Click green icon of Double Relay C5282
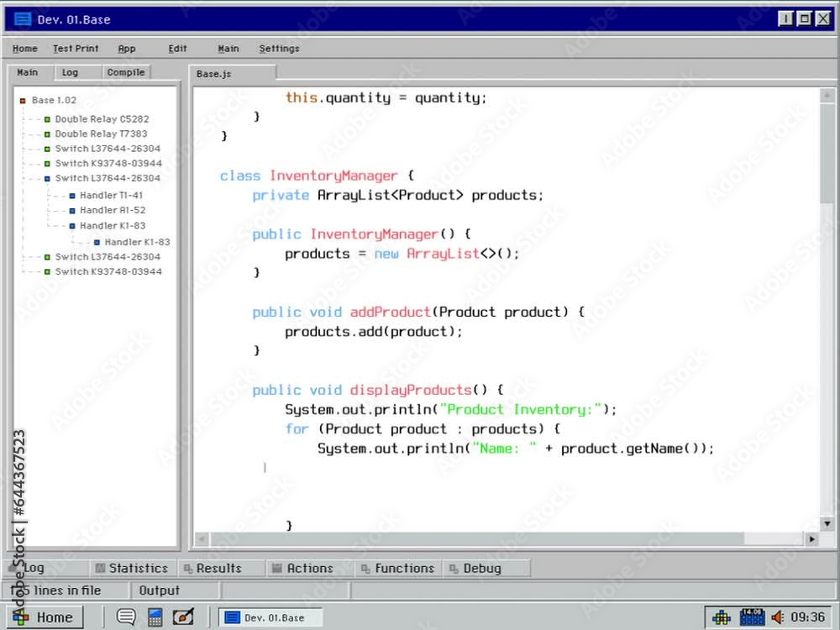This screenshot has height=630, width=840. (47, 119)
